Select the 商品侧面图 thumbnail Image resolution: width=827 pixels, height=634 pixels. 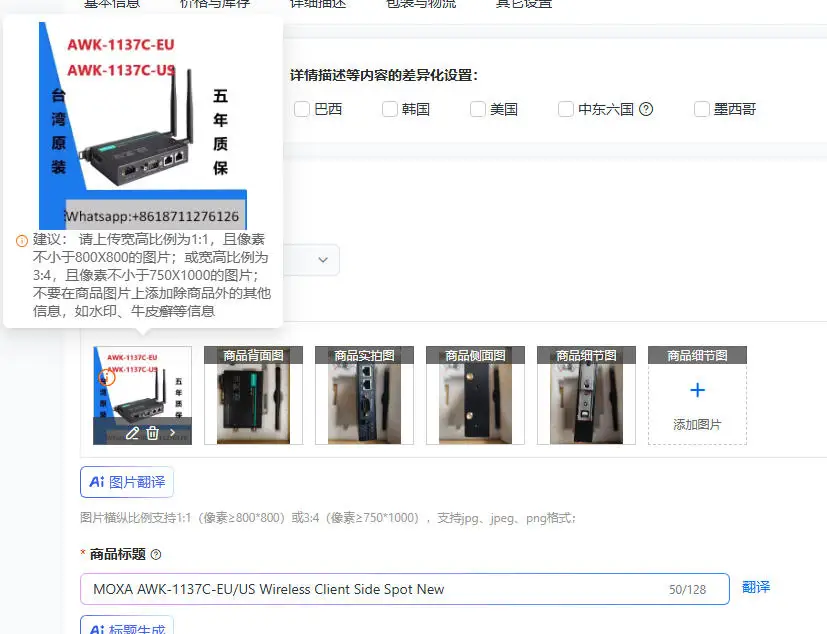tap(475, 395)
